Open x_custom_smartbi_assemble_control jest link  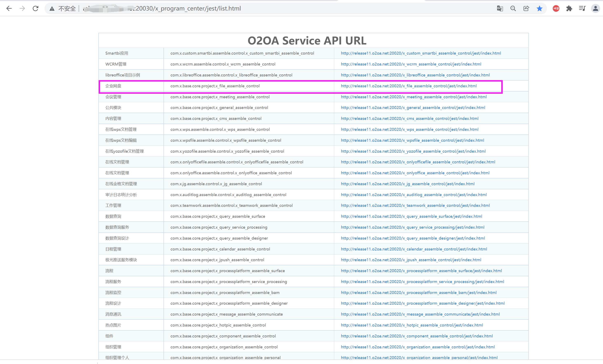(421, 53)
